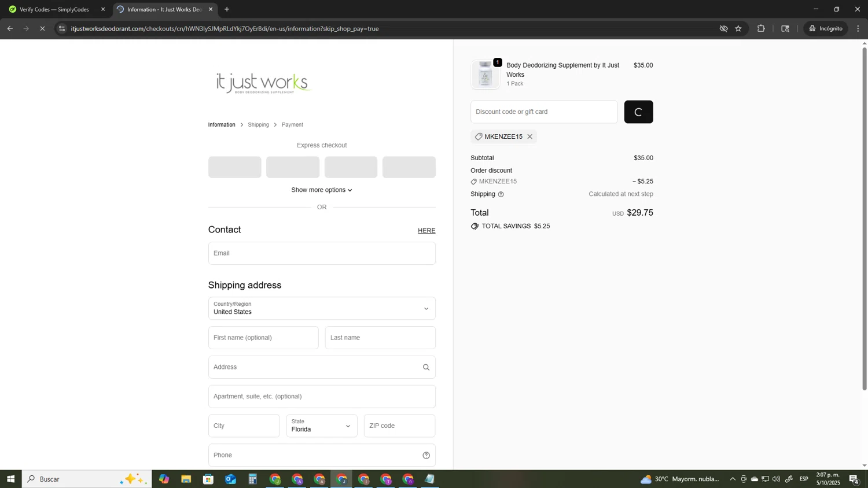This screenshot has height=488, width=868.
Task: Open Microsoft Store from the taskbar
Action: coord(208,479)
